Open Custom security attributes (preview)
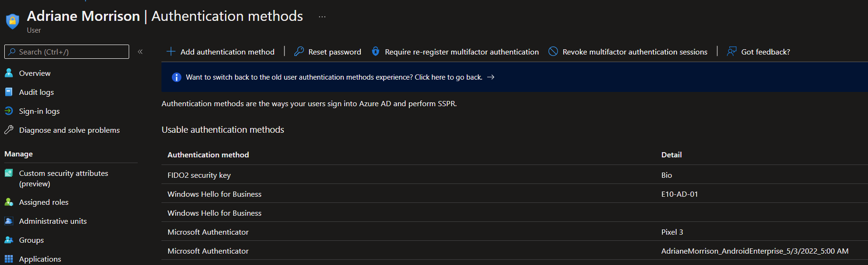The image size is (868, 265). pyautogui.click(x=64, y=178)
